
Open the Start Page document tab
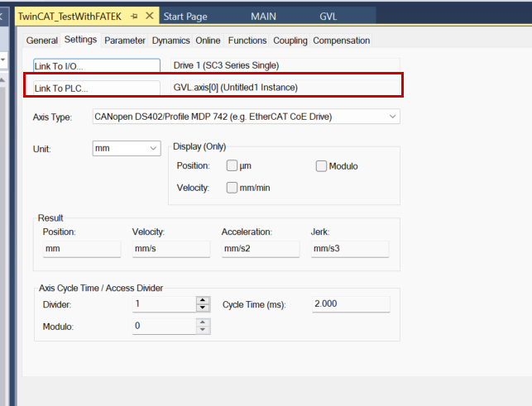[185, 16]
